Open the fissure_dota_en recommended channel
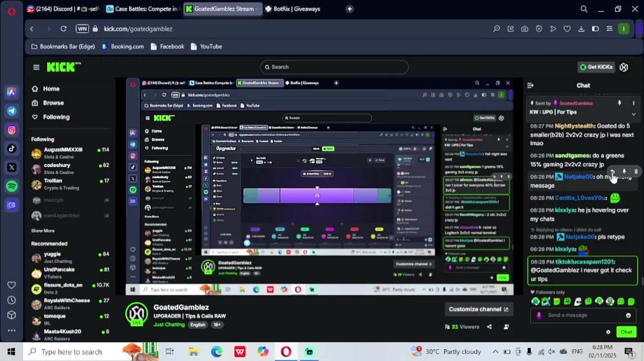Viewport: 644px width, 361px height. 70,288
